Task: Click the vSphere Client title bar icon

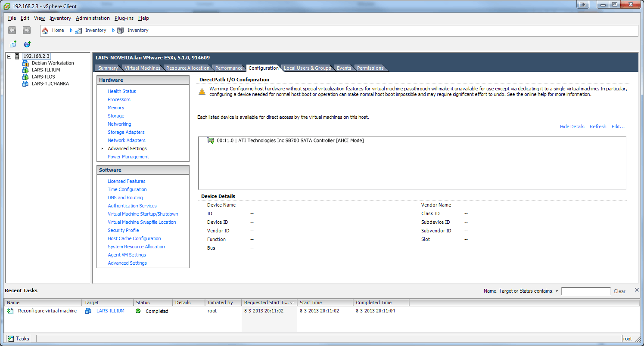Action: click(6, 6)
